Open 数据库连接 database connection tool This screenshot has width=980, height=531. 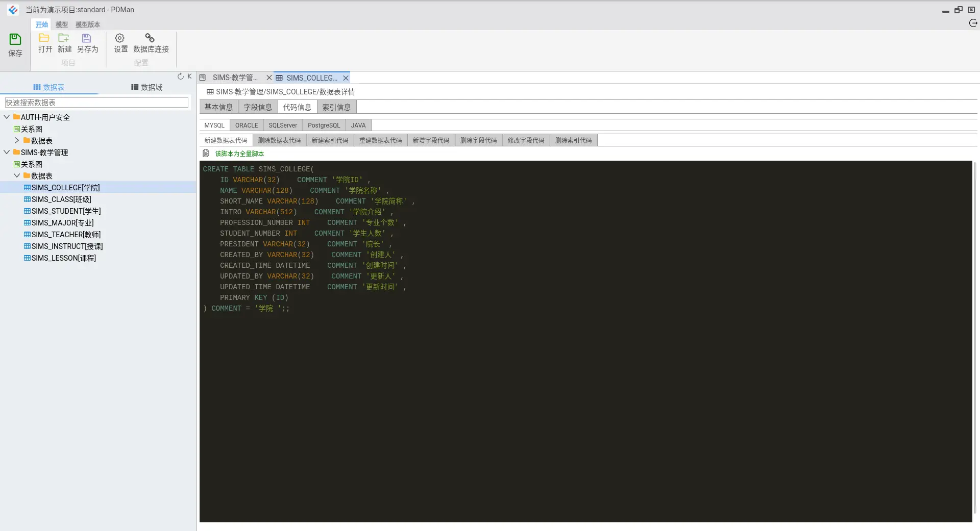pyautogui.click(x=150, y=38)
